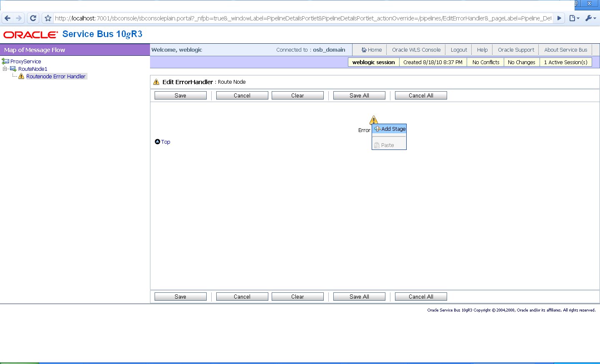Screen dimensions: 600x364
Task: Click the RouteNode1 route icon in the tree
Action: point(13,69)
